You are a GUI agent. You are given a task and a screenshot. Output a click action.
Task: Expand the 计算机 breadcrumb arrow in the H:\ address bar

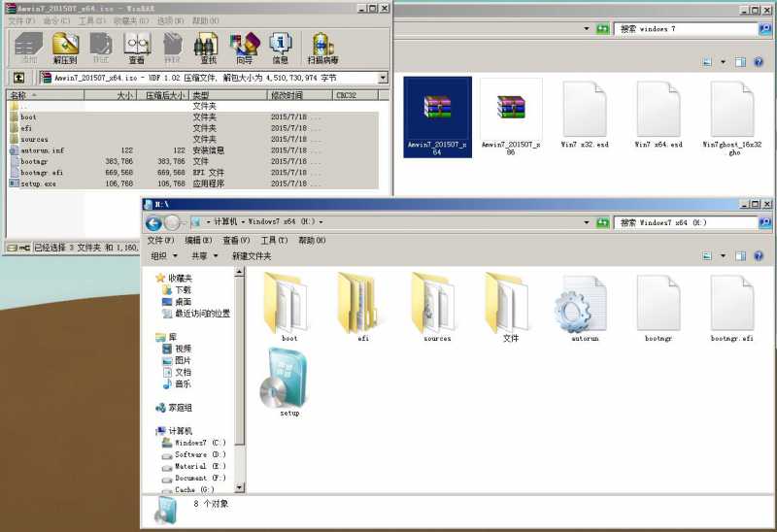tap(244, 222)
